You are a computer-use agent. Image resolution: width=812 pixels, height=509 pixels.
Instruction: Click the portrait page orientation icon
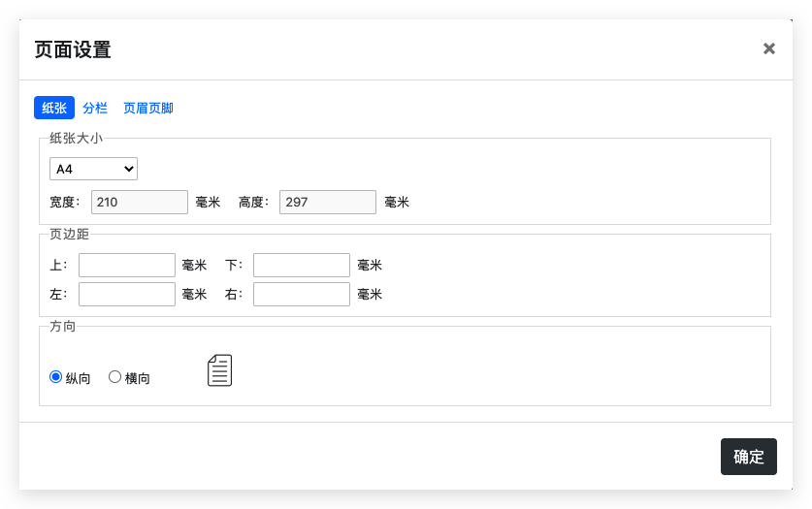(219, 370)
